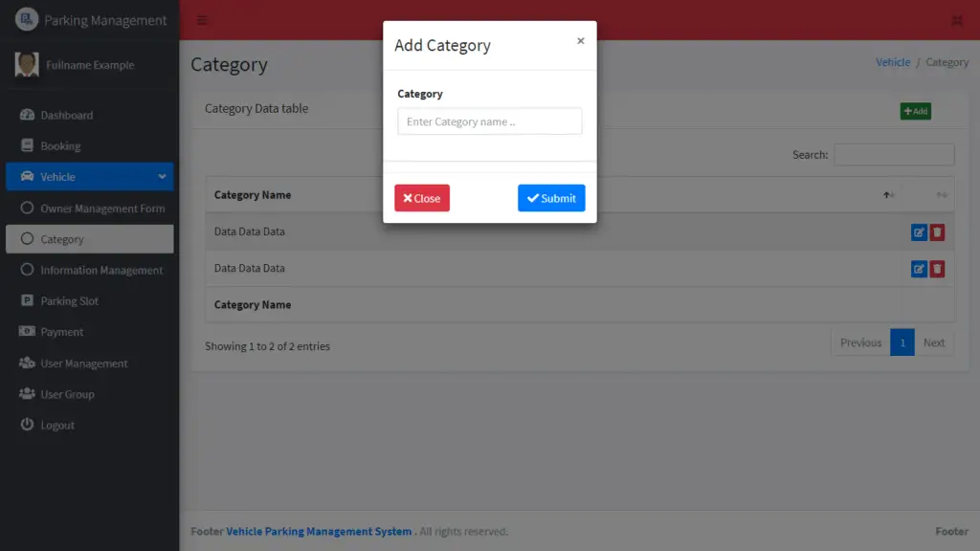
Task: Click Next in the pagination controls
Action: 934,342
